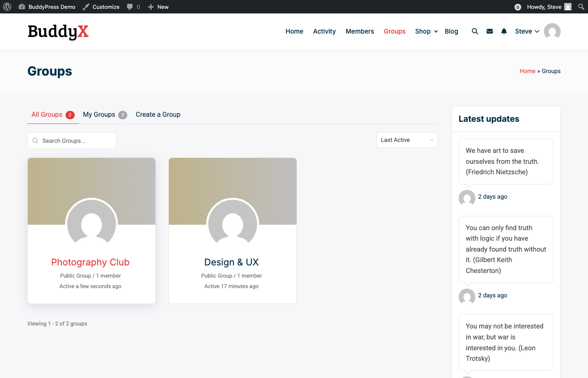Click the BuddyX site logo
588x378 pixels.
[x=58, y=31]
